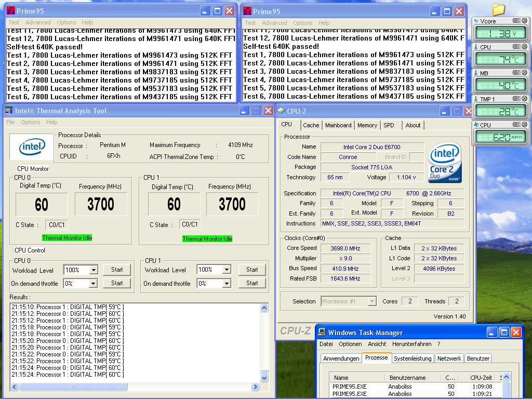Start CPU 1 on demand throttle
The height and width of the screenshot is (399, 532).
coord(252,283)
